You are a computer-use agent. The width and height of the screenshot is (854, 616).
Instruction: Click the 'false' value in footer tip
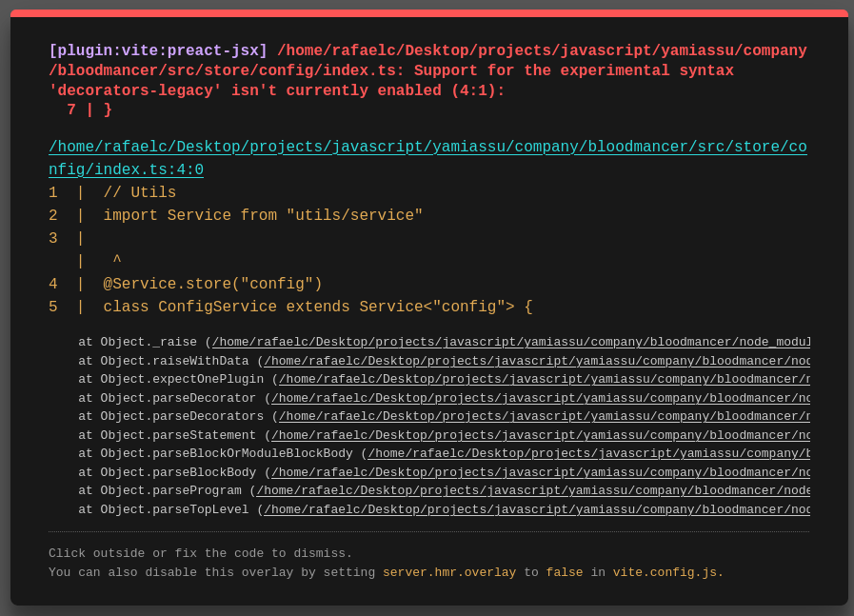(565, 572)
